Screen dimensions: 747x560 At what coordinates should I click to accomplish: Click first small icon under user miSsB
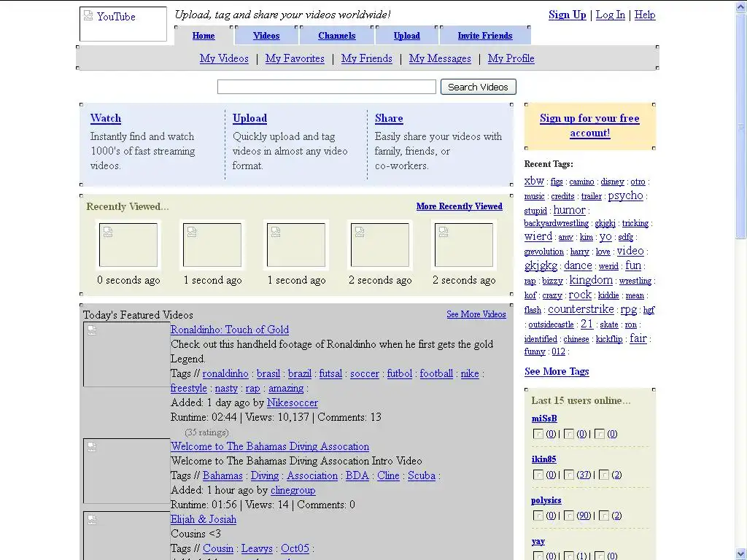(x=538, y=434)
